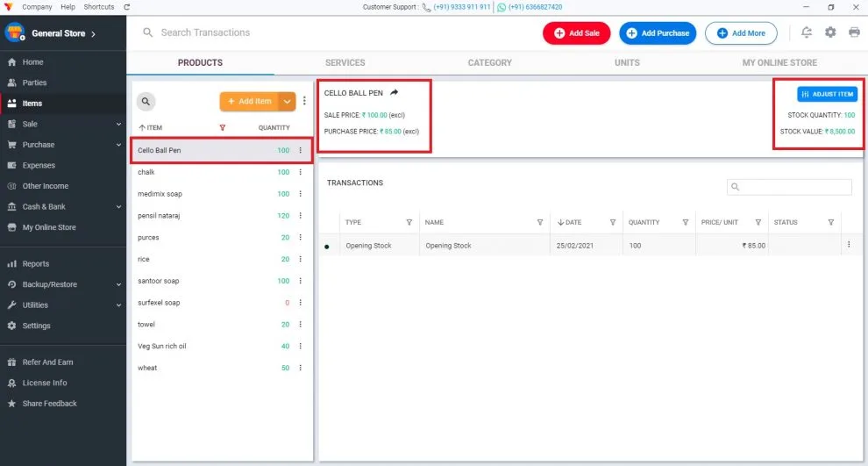This screenshot has width=868, height=466.
Task: Open three-dot menu for Cello Ball Pen row
Action: (x=301, y=150)
